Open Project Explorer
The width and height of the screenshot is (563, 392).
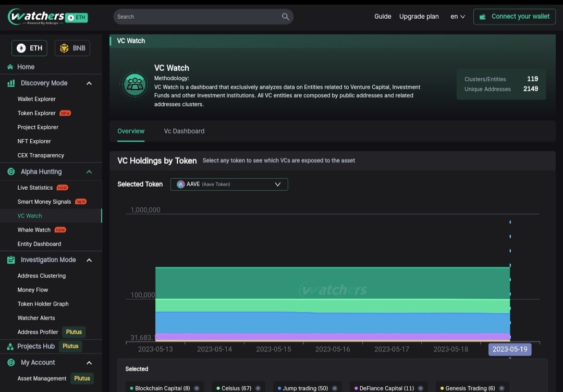[38, 127]
